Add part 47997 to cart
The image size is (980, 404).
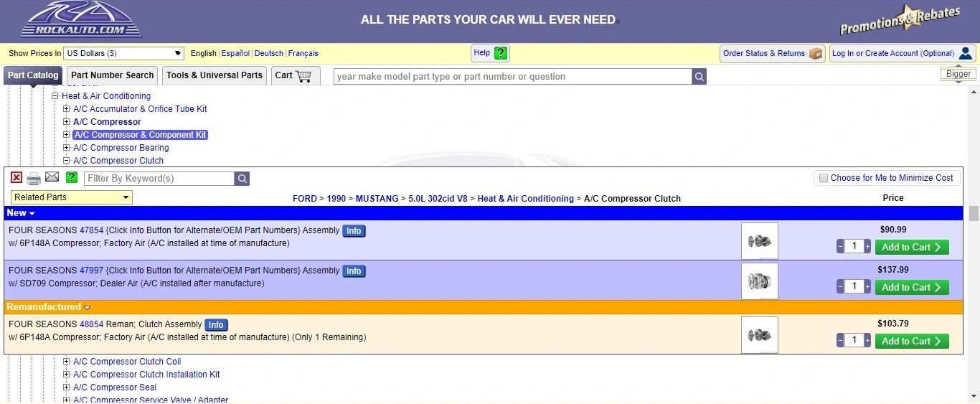912,287
